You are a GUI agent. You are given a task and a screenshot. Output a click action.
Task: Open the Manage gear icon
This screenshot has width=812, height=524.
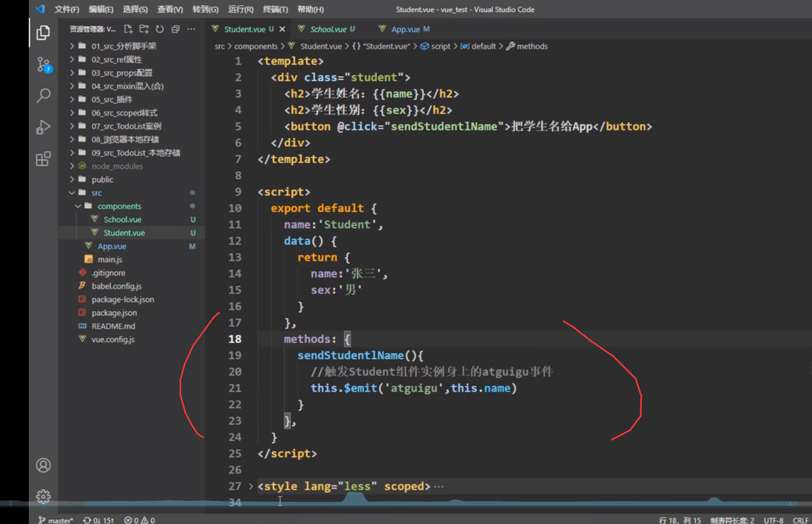pos(43,497)
